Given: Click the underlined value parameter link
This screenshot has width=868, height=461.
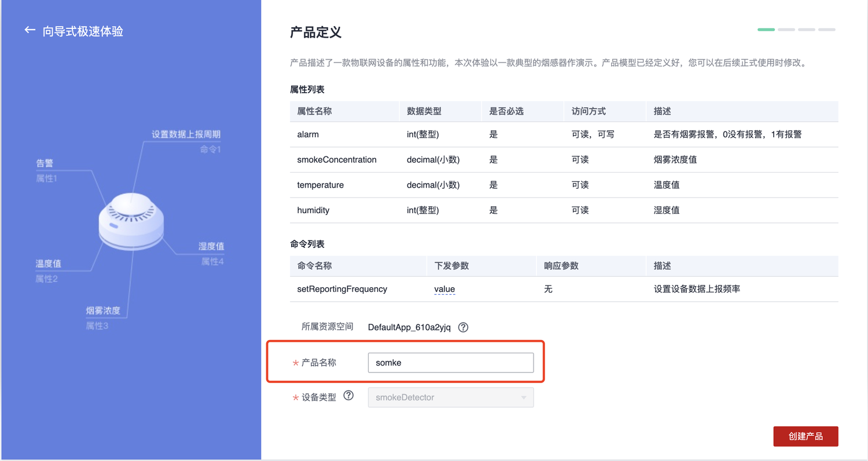Looking at the screenshot, I should click(444, 289).
